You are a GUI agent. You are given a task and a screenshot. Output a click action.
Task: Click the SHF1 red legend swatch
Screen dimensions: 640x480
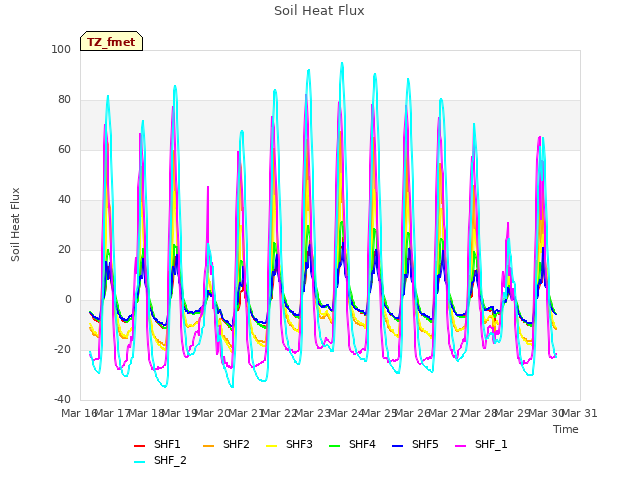[x=140, y=446]
